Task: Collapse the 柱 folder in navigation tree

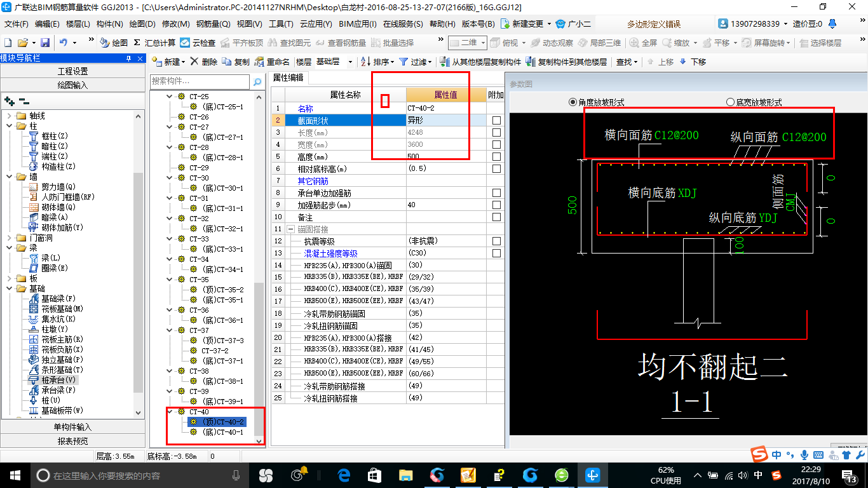Action: point(9,126)
